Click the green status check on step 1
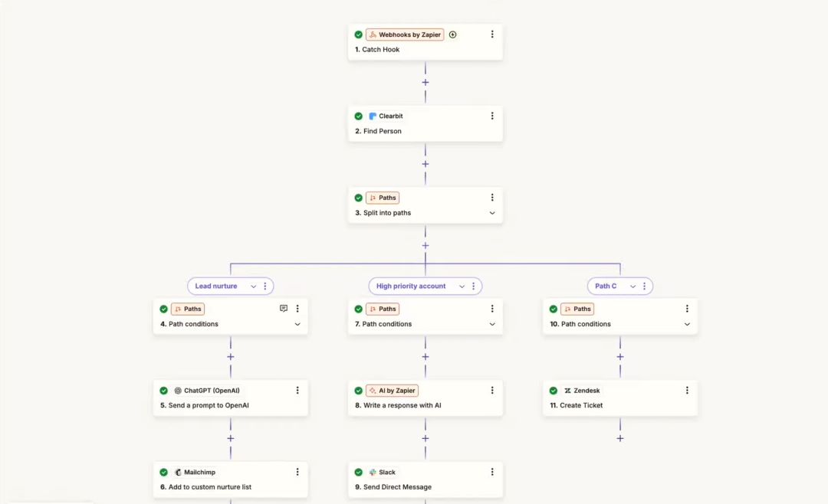The image size is (828, 504). [359, 34]
